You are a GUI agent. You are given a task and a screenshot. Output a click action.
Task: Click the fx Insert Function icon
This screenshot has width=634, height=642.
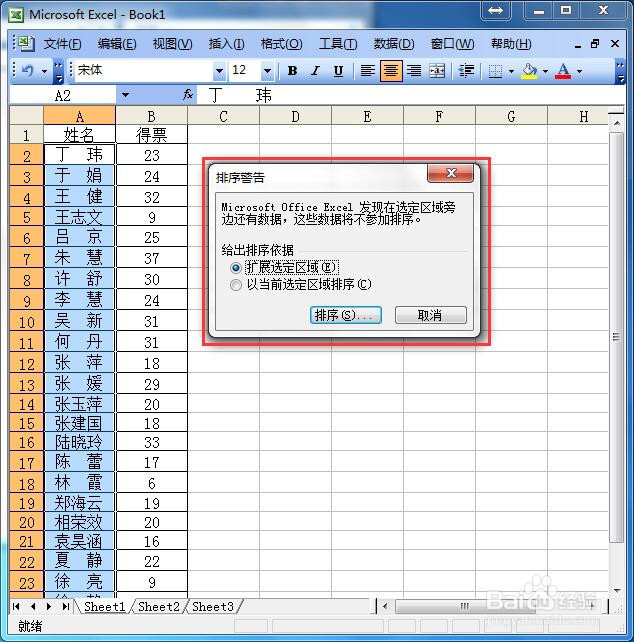(188, 95)
